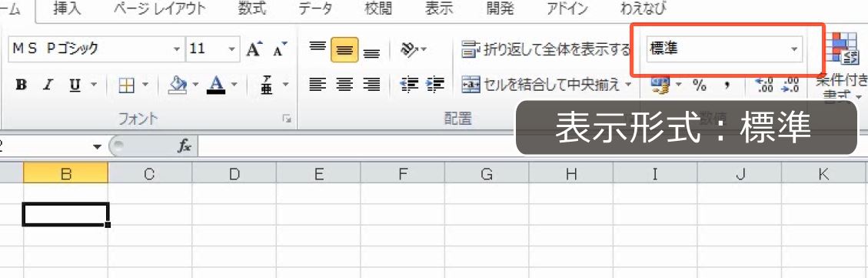Apply the font color A button
Screen dimensions: 868x278
coord(216,85)
